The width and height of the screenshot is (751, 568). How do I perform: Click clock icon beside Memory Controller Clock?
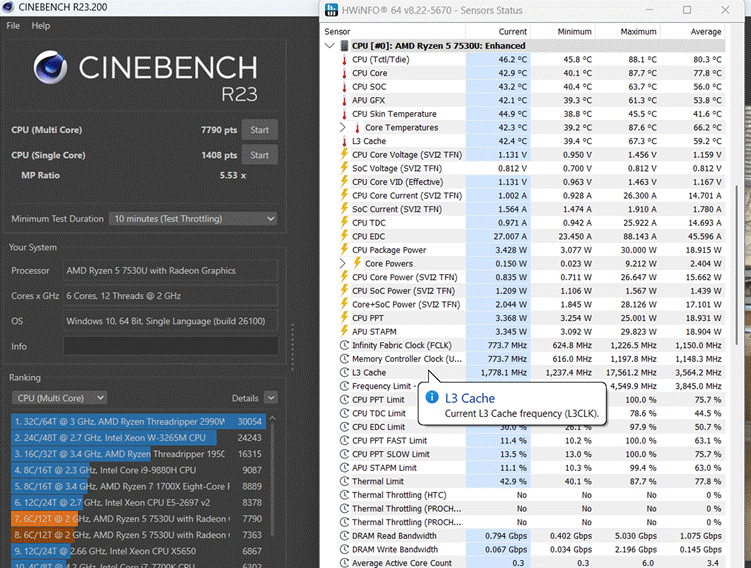[x=344, y=359]
